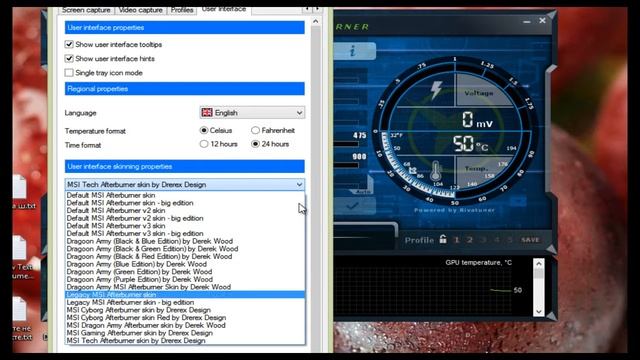Click the lightning bolt voltage icon

[436, 90]
